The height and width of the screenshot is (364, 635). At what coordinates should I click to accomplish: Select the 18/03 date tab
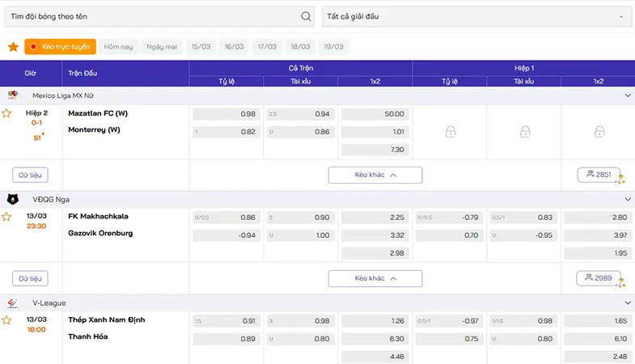click(300, 47)
